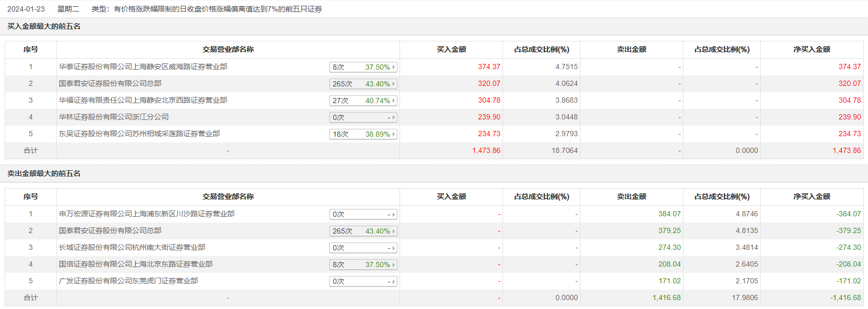The height and width of the screenshot is (309, 868).
Task: Open 长城证券杭州南大街证券营业部 link
Action: click(x=132, y=247)
